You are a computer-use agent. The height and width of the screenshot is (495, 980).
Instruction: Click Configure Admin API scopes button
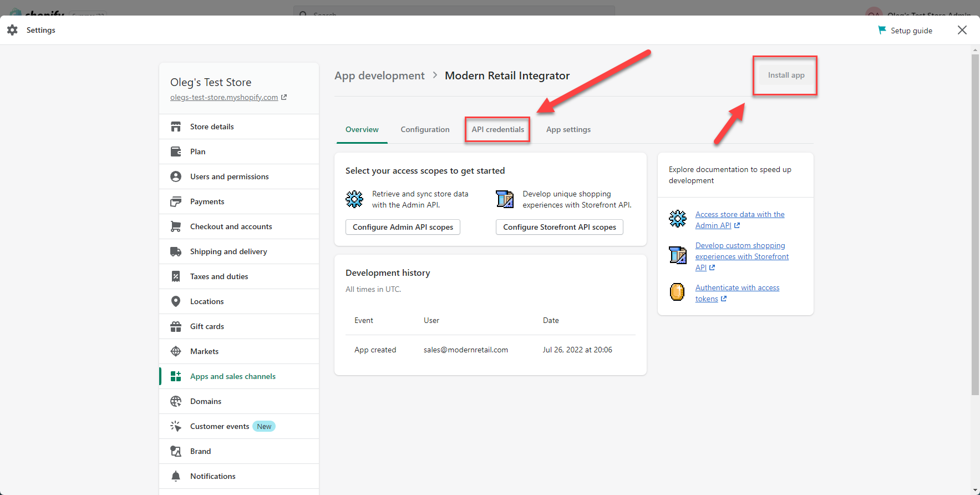tap(403, 227)
